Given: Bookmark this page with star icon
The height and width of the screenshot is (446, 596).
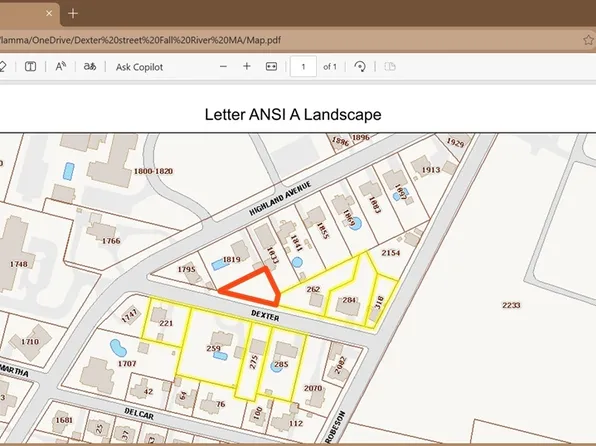Looking at the screenshot, I should tap(588, 40).
